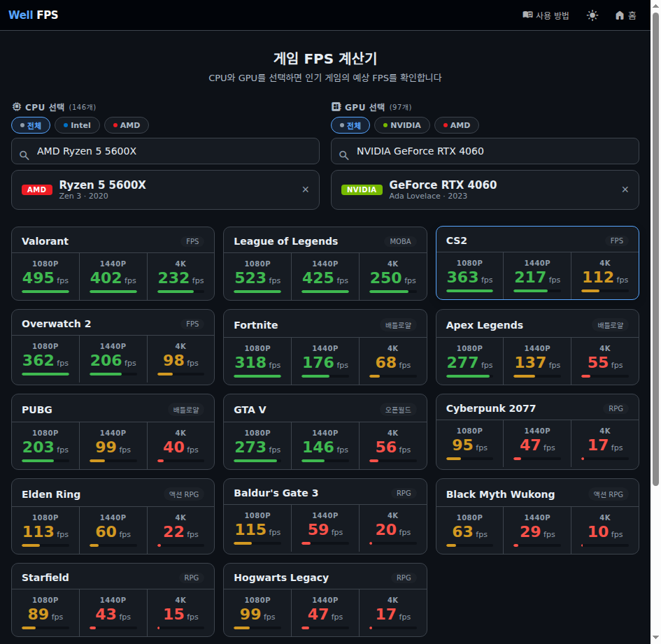Screen dimensions: 661x644
Task: Select the GPU 전체 filter chip
Action: coord(350,125)
